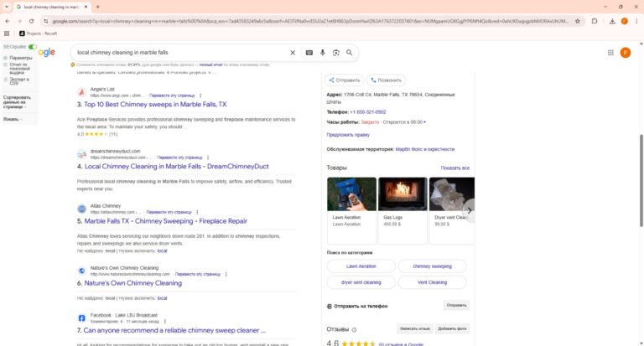
Task: Select the 'chimney sweeping' category chip
Action: (432, 266)
